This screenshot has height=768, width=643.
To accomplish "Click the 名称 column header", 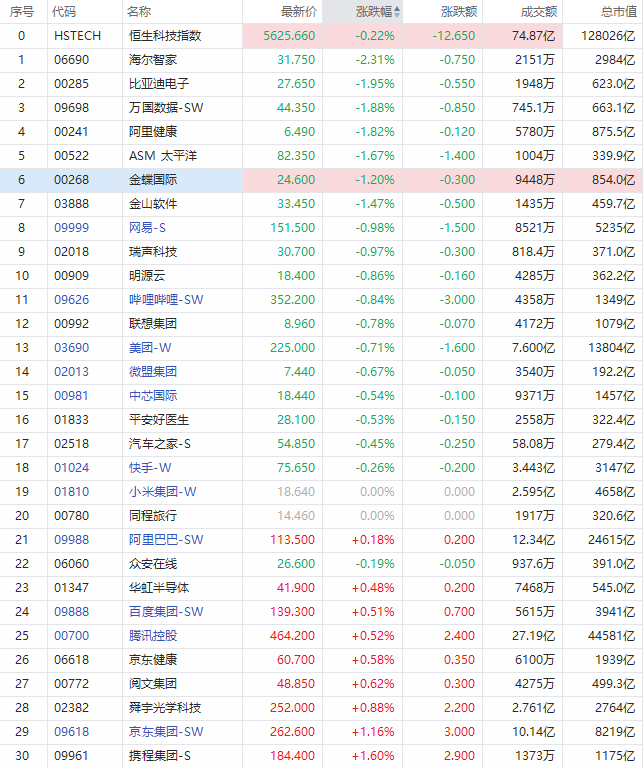I will click(x=139, y=12).
